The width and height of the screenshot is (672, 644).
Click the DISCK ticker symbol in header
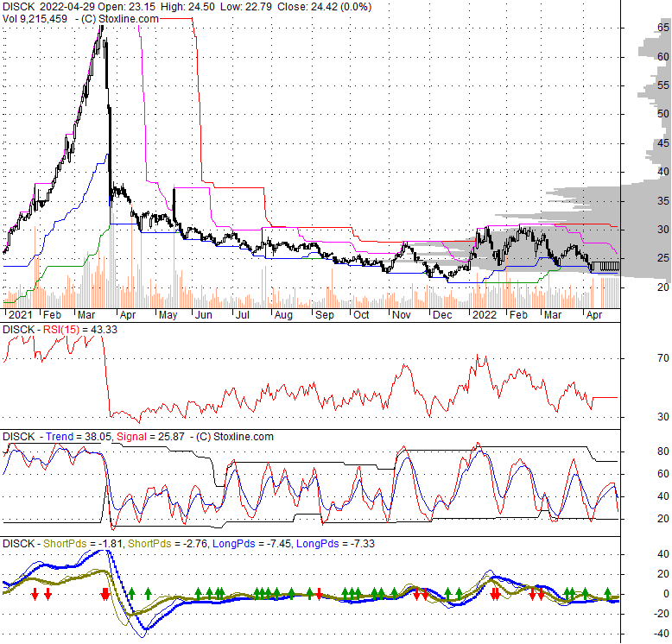click(18, 7)
